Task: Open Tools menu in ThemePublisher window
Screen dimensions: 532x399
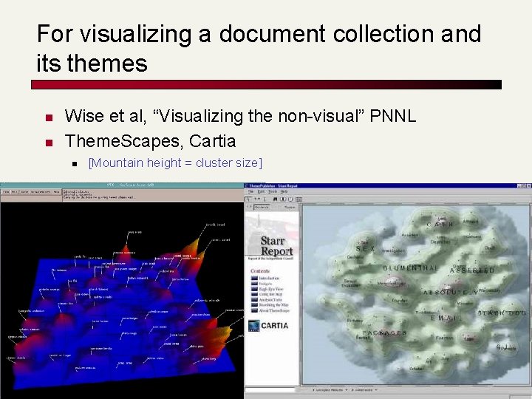Action: (273, 191)
